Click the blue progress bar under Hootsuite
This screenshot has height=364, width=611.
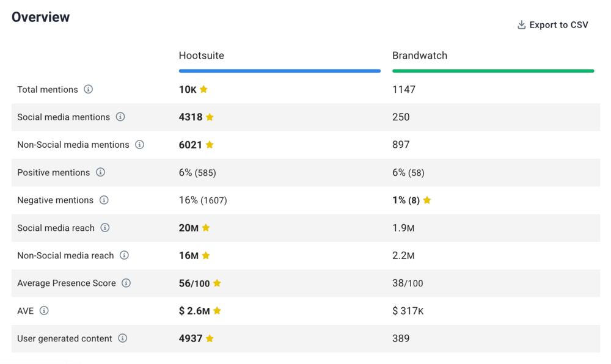pyautogui.click(x=279, y=71)
